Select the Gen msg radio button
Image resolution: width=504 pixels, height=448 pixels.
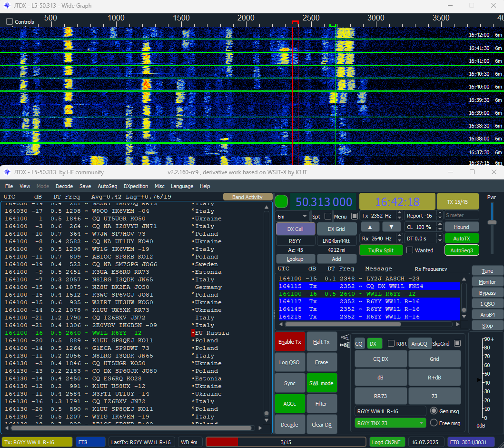click(x=434, y=411)
